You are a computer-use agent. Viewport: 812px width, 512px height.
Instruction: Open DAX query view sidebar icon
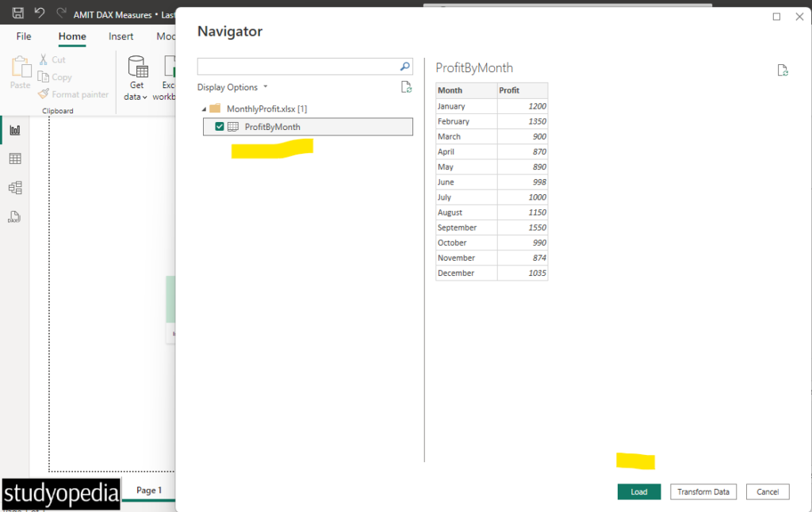(14, 217)
